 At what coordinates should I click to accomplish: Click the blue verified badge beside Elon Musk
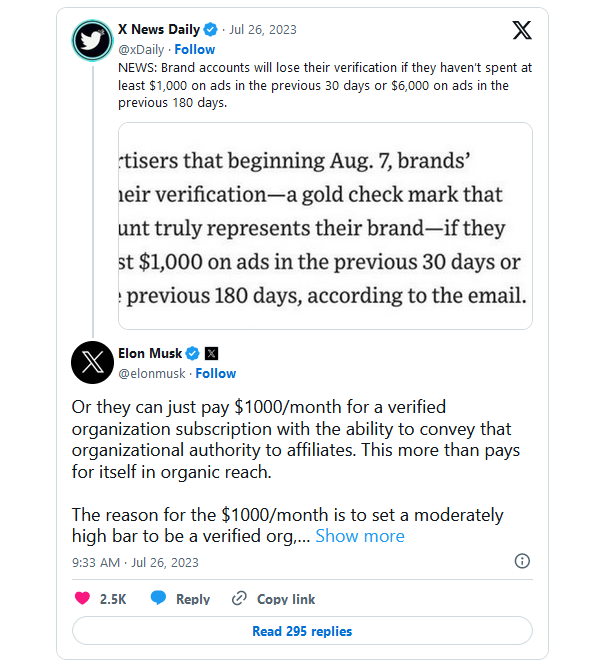194,353
